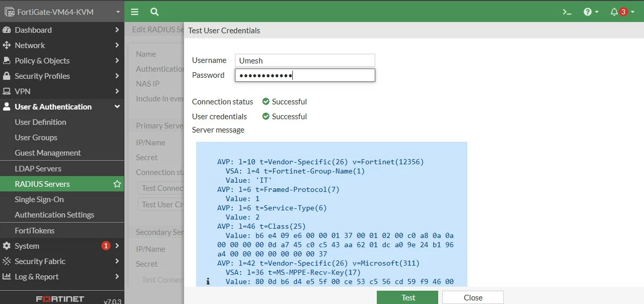Click the System alert badge showing 1
Screen dimensions: 644x304
(106, 246)
